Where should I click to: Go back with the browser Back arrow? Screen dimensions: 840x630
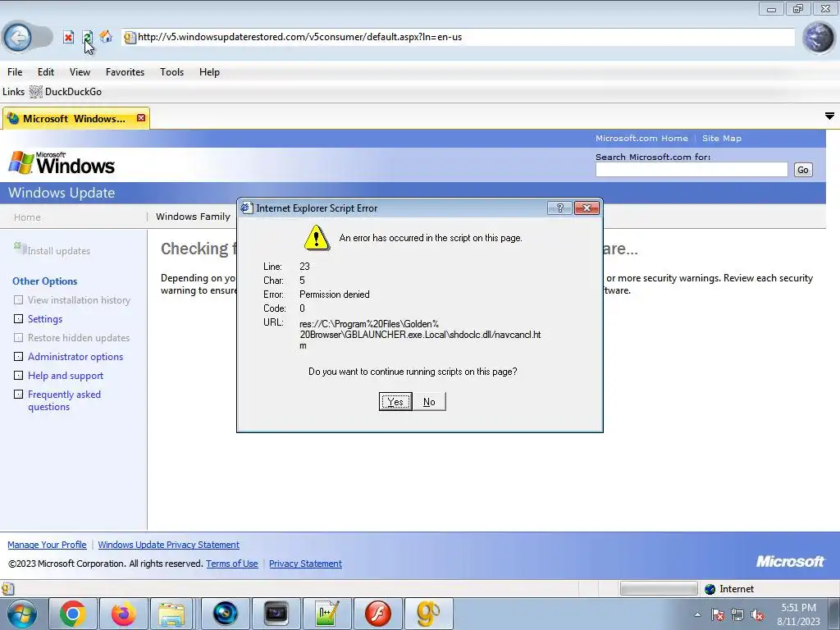pyautogui.click(x=18, y=38)
